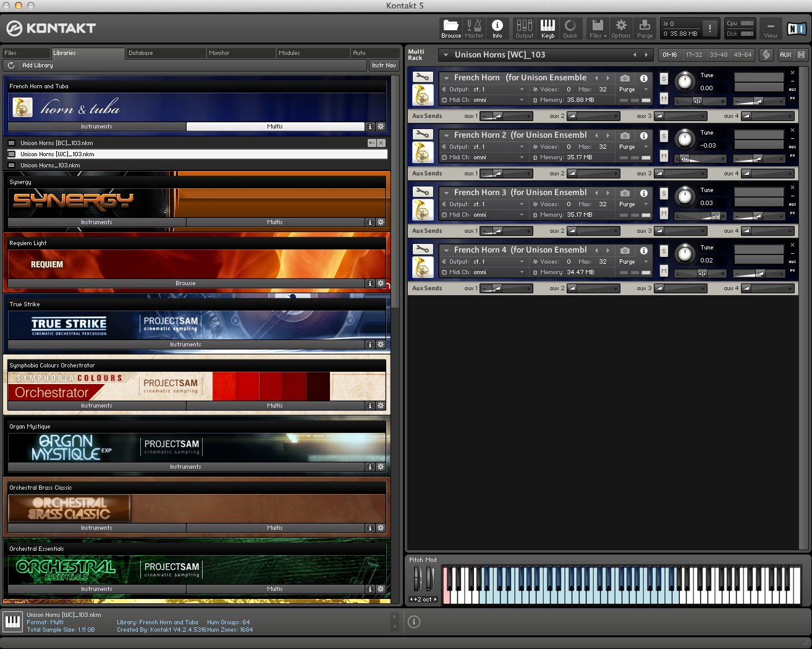Open Multis of Synergy library
This screenshot has width=812, height=649.
pos(275,222)
